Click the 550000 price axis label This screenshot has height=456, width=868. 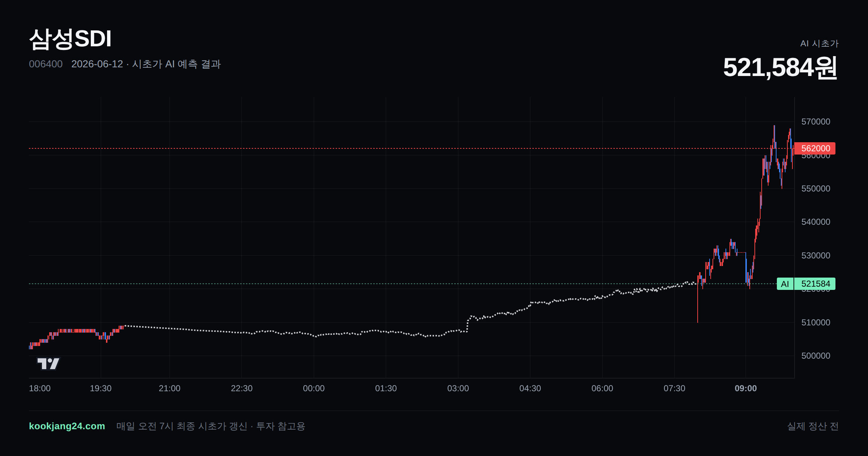(816, 189)
